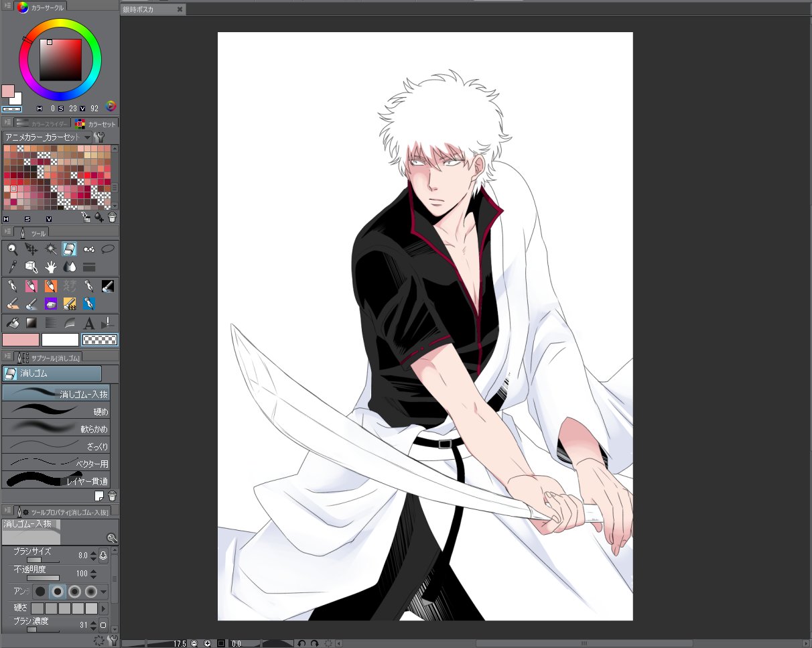812x648 pixels.
Task: Click the pink main drawing color swatch
Action: pos(21,340)
